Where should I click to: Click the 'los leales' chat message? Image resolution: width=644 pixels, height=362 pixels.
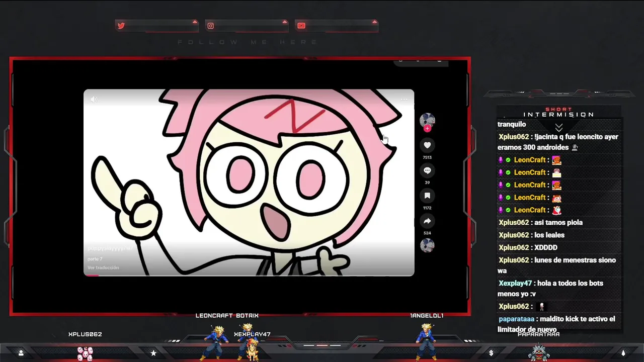(x=549, y=235)
